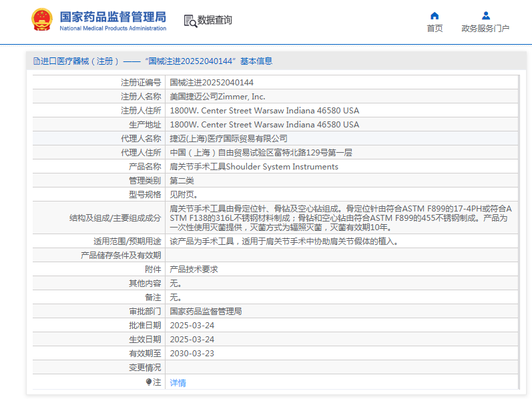Select registrant name 美国捷迈公司Zimmer, Inc.

218,97
